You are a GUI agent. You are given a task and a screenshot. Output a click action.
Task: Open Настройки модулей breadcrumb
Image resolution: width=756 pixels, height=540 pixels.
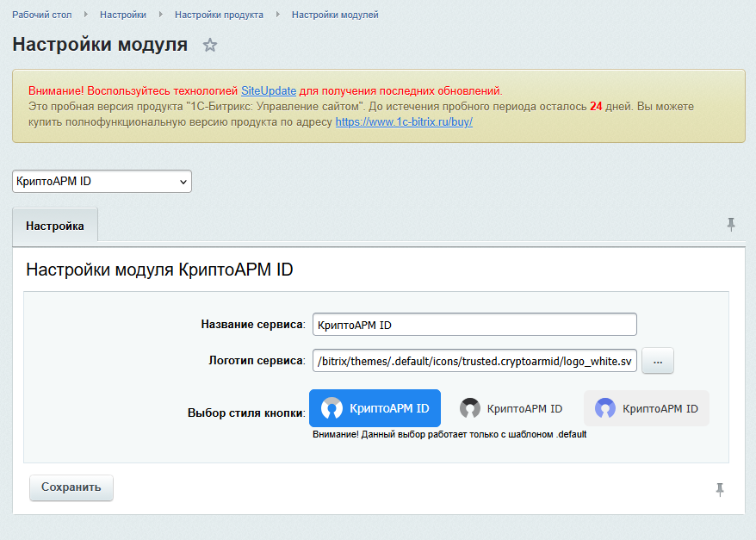pos(335,15)
